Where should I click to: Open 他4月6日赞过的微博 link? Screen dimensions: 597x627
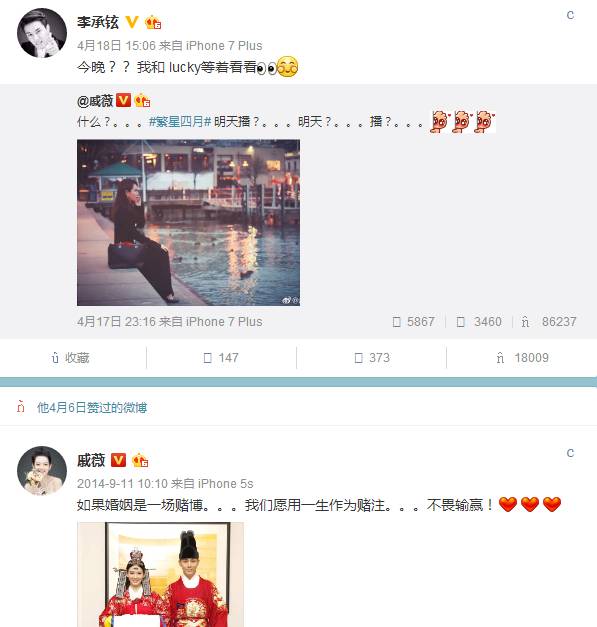(x=92, y=407)
